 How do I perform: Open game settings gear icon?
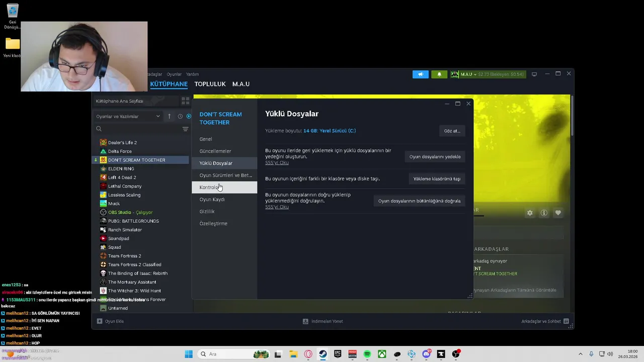pyautogui.click(x=530, y=213)
